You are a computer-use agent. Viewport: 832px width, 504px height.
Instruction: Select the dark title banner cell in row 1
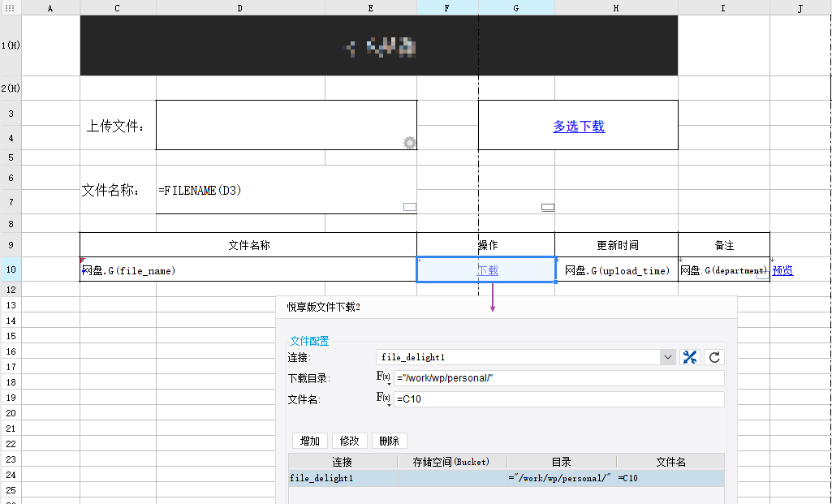click(379, 45)
